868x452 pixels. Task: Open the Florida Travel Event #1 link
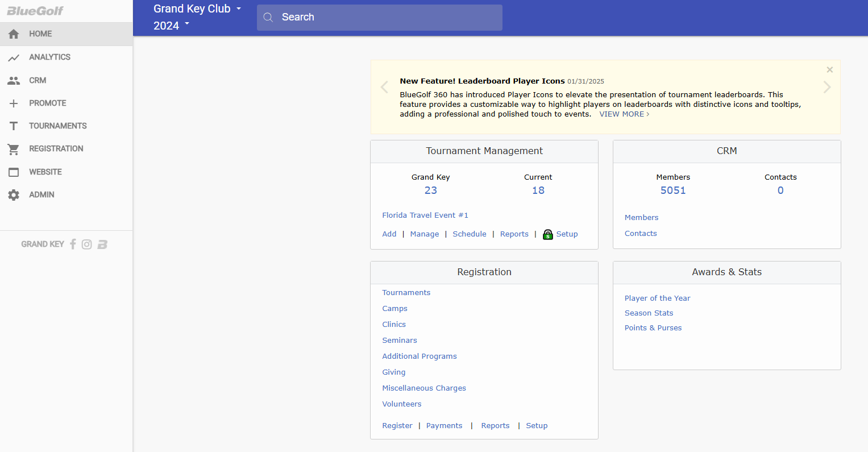425,215
